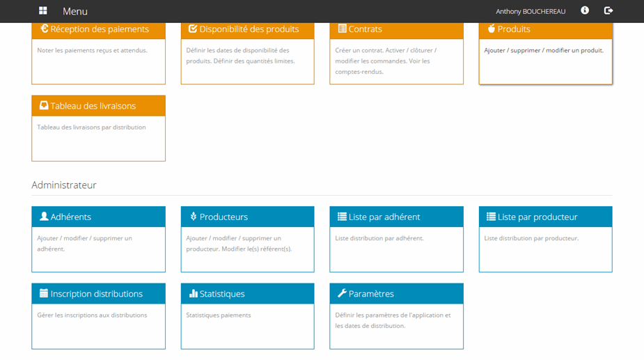Open the Liste par adhérent header
Viewport: 644px width, 360px height.
[x=396, y=217]
